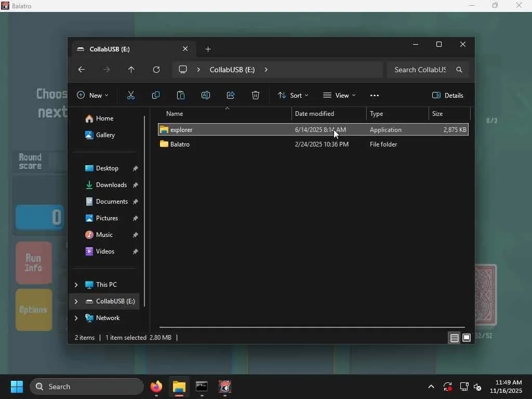Click CollabUSB (E:) in the address bar

pos(232,70)
